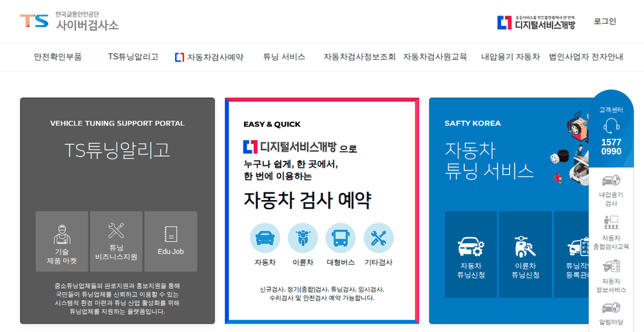
Task: Open the 자동차검사정보조회 menu
Action: coord(359,57)
